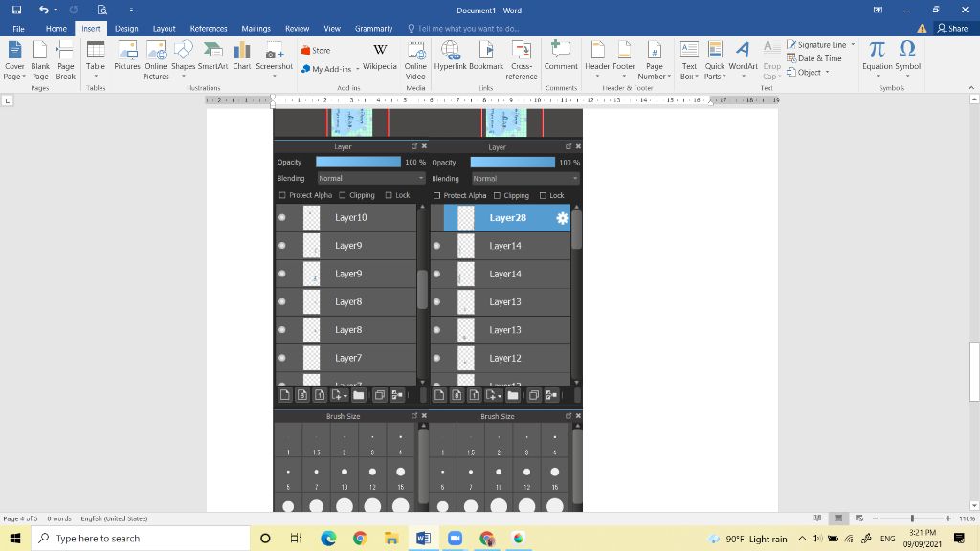
Task: Open Online Pictures search
Action: (x=156, y=60)
